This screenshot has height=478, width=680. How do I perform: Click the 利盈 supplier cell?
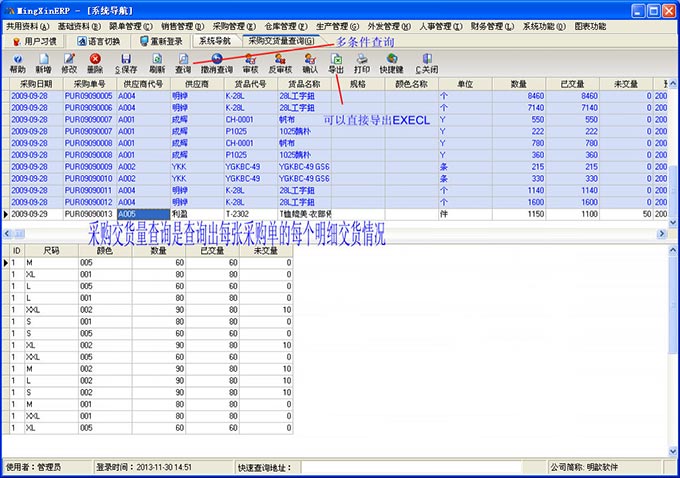[x=197, y=214]
